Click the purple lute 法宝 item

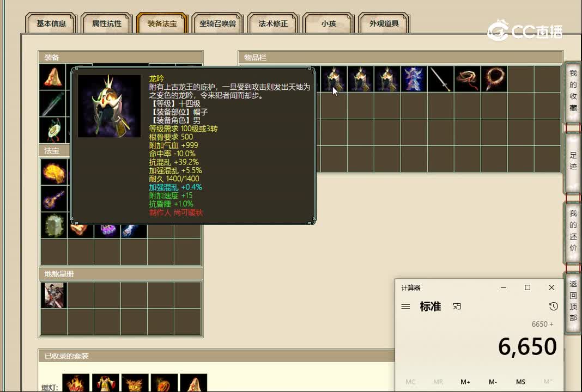click(54, 199)
